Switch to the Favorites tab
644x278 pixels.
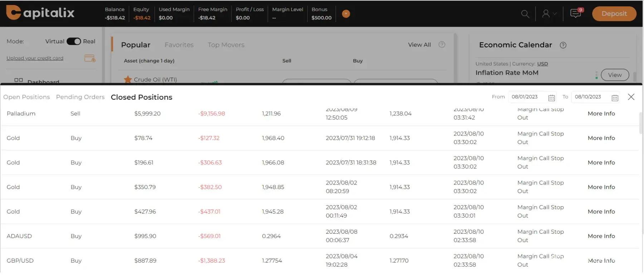(179, 45)
